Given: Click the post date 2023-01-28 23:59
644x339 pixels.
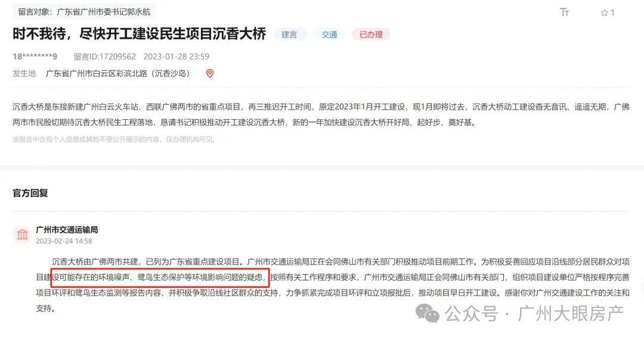Looking at the screenshot, I should coord(176,57).
